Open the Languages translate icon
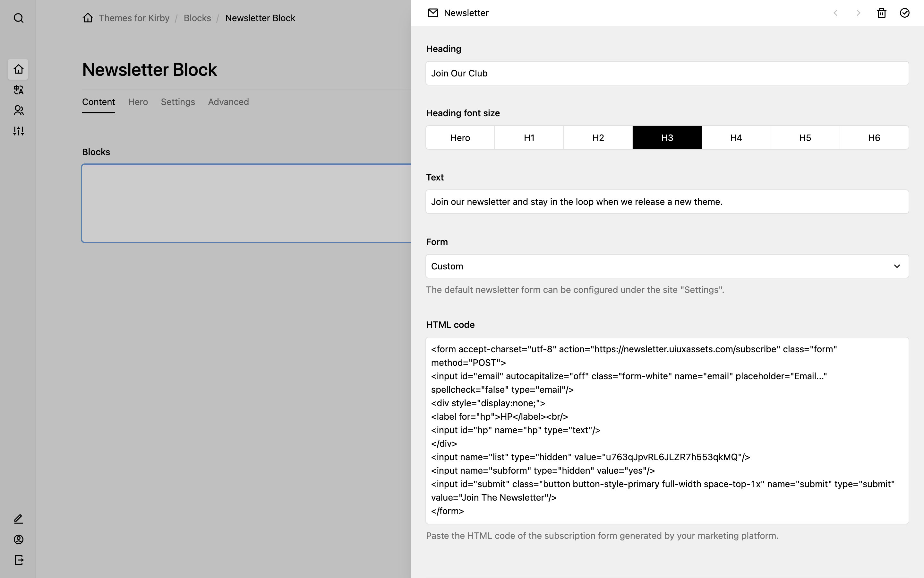 click(18, 90)
